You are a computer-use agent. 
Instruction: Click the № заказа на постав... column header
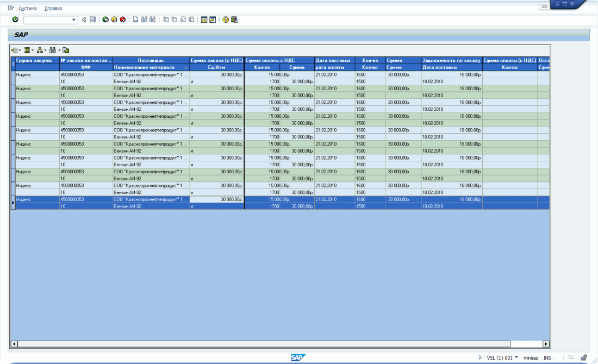click(x=86, y=60)
